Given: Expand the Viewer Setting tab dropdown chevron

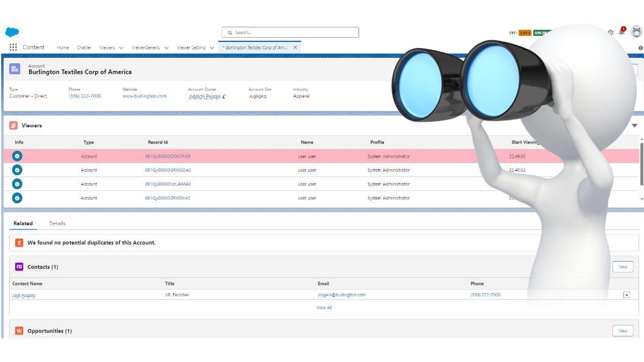Looking at the screenshot, I should 212,47.
